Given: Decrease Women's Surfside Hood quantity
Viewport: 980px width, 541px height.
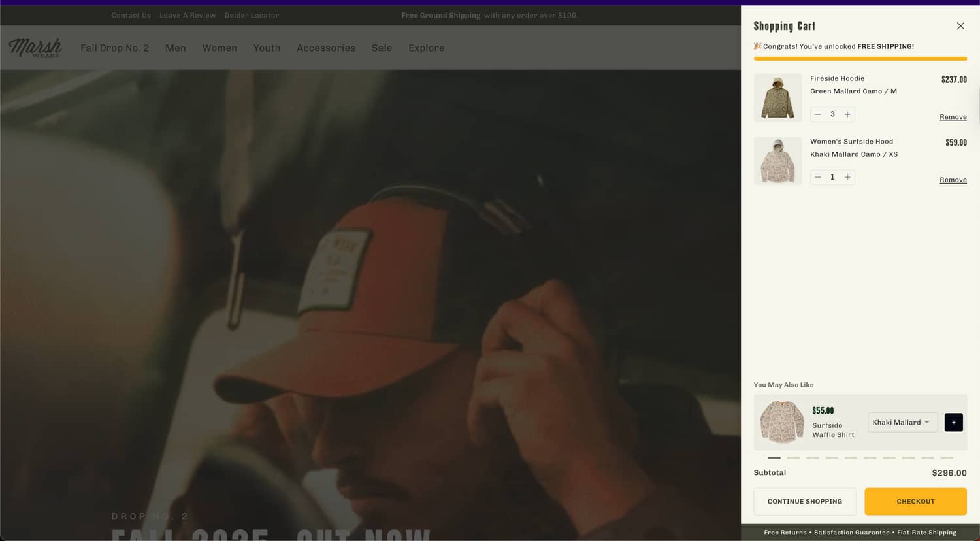Looking at the screenshot, I should pyautogui.click(x=817, y=177).
